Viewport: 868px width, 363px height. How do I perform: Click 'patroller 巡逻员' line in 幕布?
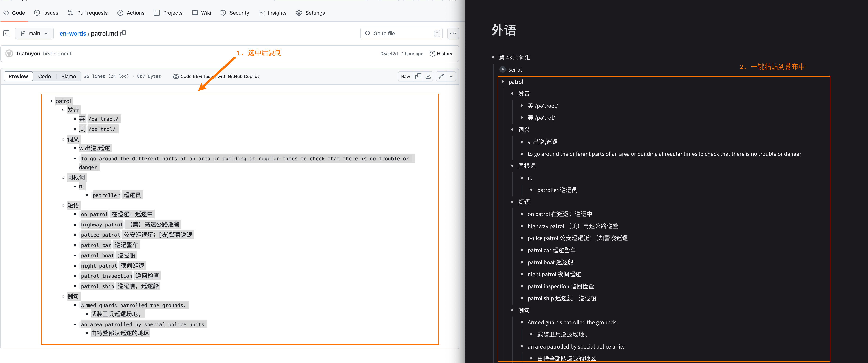[557, 190]
